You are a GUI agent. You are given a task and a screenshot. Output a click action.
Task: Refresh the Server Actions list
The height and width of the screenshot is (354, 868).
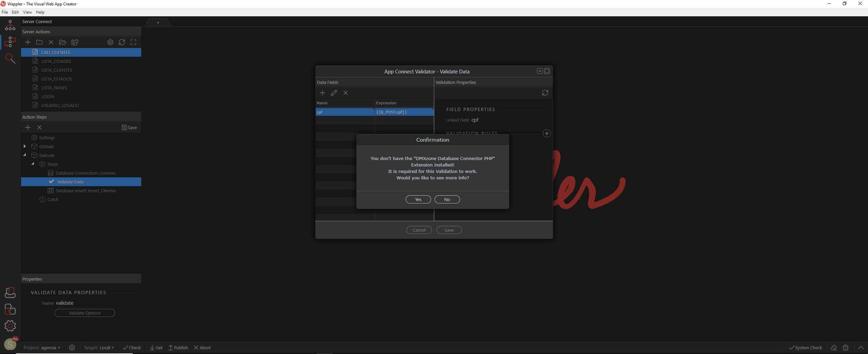tap(122, 42)
